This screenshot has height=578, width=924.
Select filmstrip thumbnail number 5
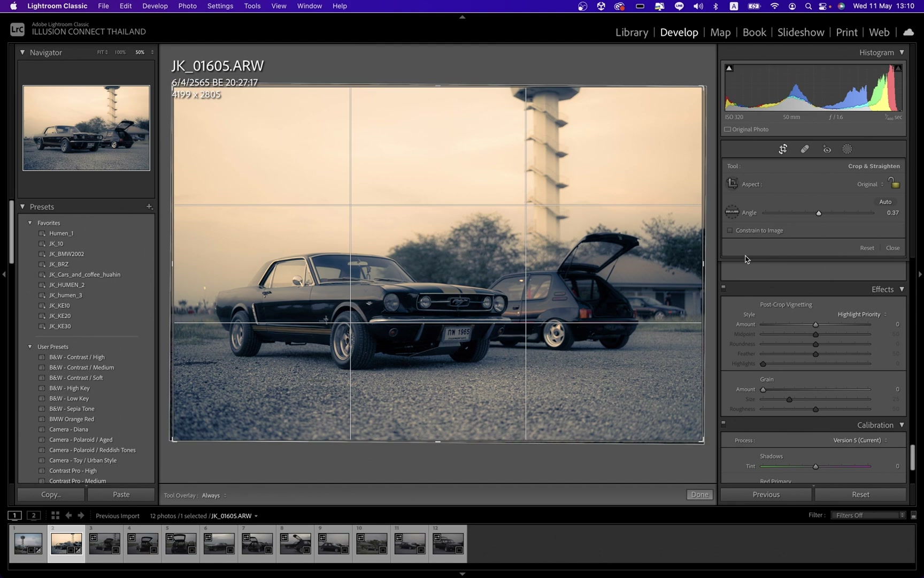tap(181, 543)
